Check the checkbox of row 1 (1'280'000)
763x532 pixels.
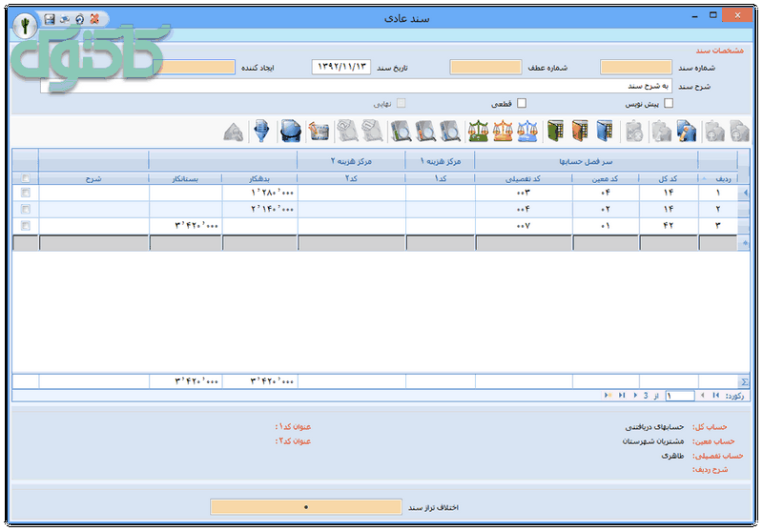pyautogui.click(x=26, y=193)
